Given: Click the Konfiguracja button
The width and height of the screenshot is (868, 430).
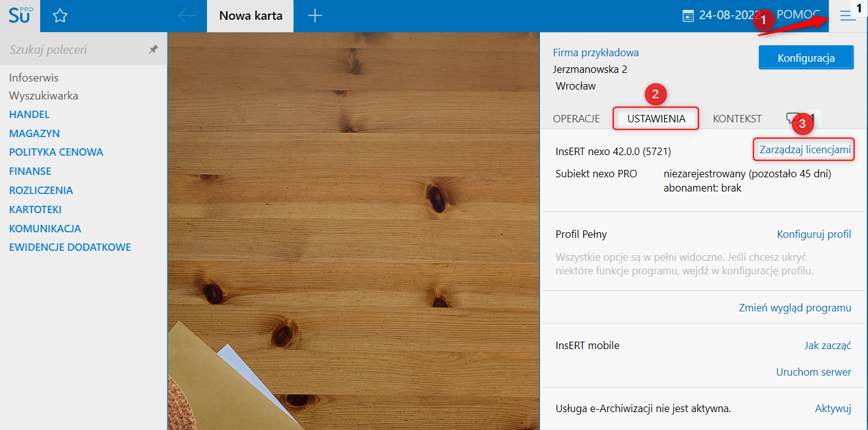Looking at the screenshot, I should (x=806, y=58).
